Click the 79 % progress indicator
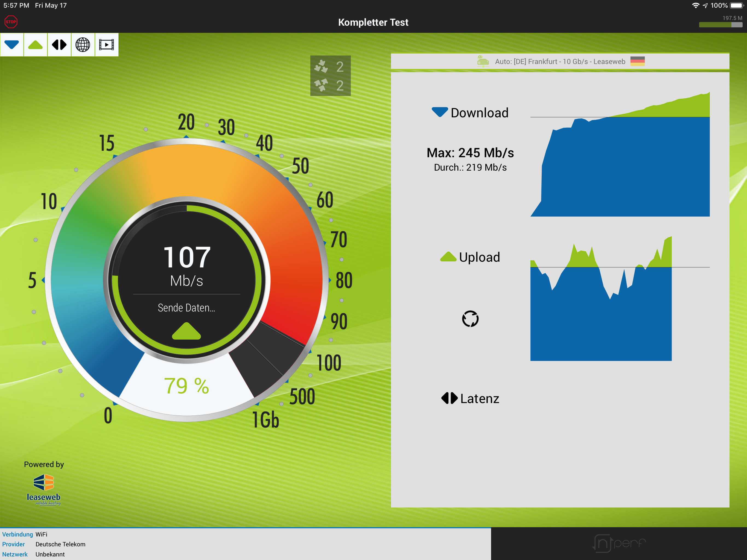 (x=186, y=386)
